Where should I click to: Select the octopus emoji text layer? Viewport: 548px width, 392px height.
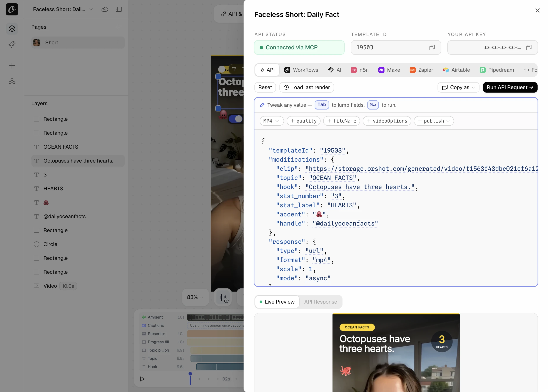[78, 203]
